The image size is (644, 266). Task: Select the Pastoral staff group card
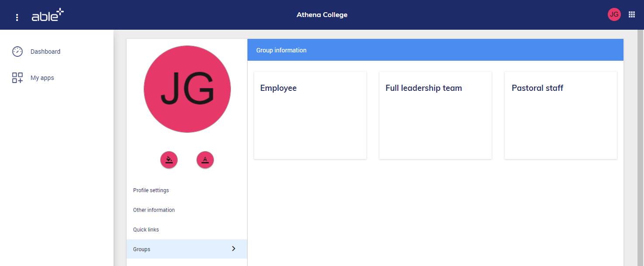tap(561, 115)
